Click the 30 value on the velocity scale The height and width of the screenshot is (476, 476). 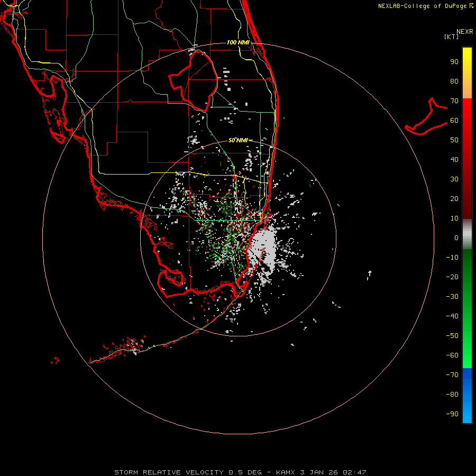[454, 179]
